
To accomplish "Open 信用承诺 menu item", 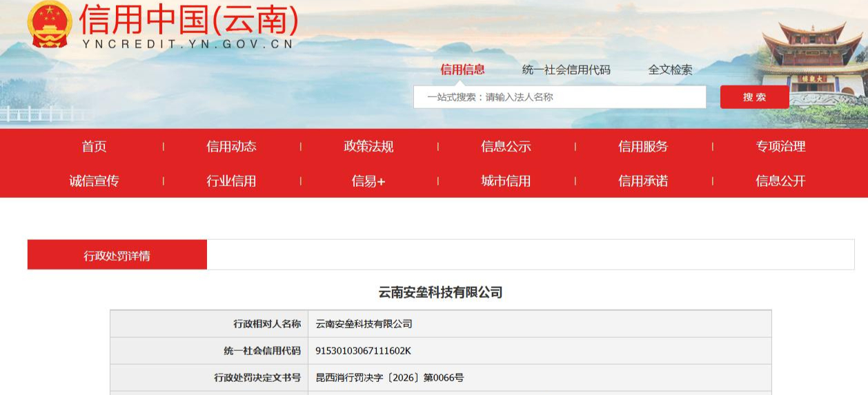I will [643, 181].
